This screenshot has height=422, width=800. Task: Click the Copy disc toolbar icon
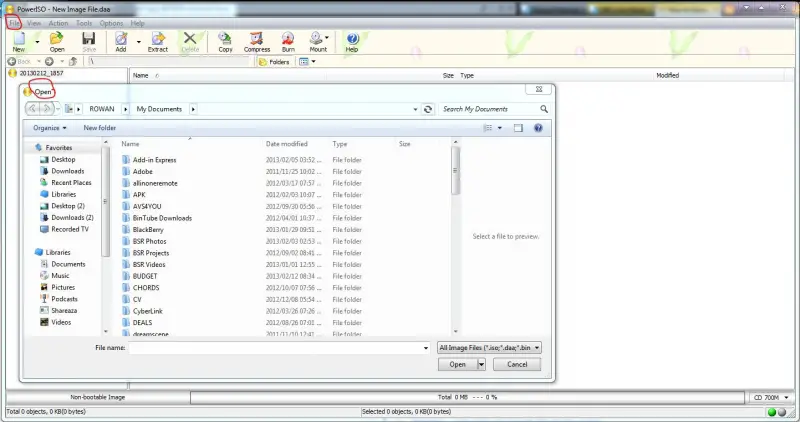tap(225, 42)
